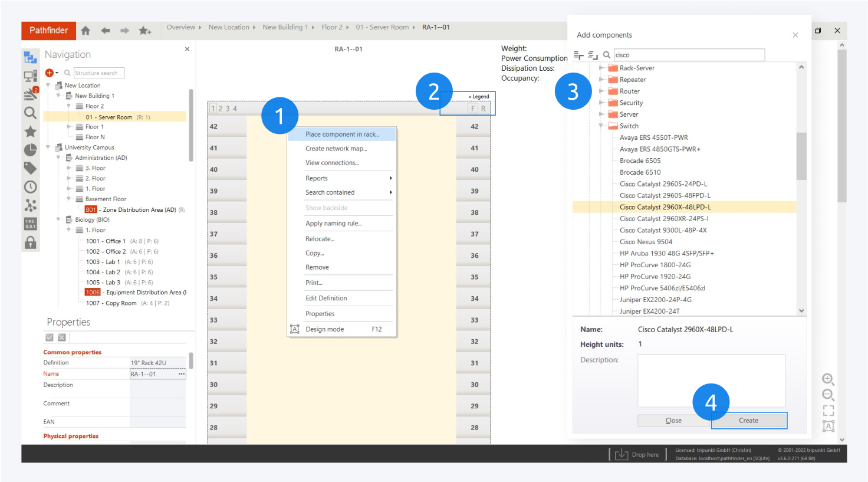Select 'Place component in rack...' menu entry
This screenshot has height=482, width=868.
(x=342, y=135)
